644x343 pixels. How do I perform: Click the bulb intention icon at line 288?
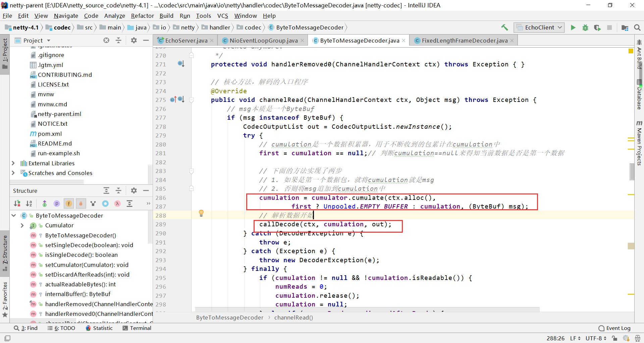point(201,213)
